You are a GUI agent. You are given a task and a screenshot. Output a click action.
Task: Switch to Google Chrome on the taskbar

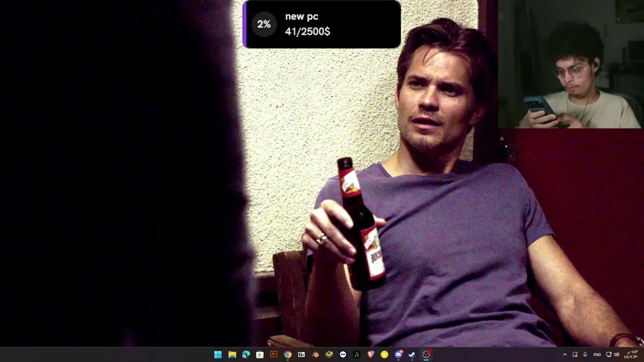pos(287,354)
